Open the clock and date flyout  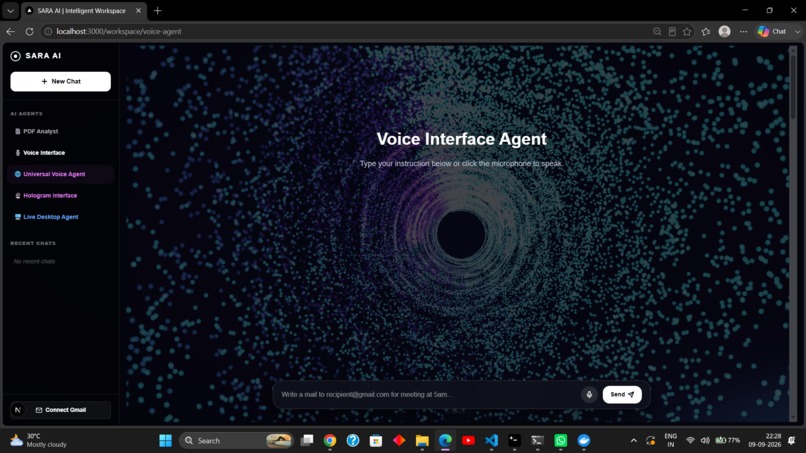765,441
